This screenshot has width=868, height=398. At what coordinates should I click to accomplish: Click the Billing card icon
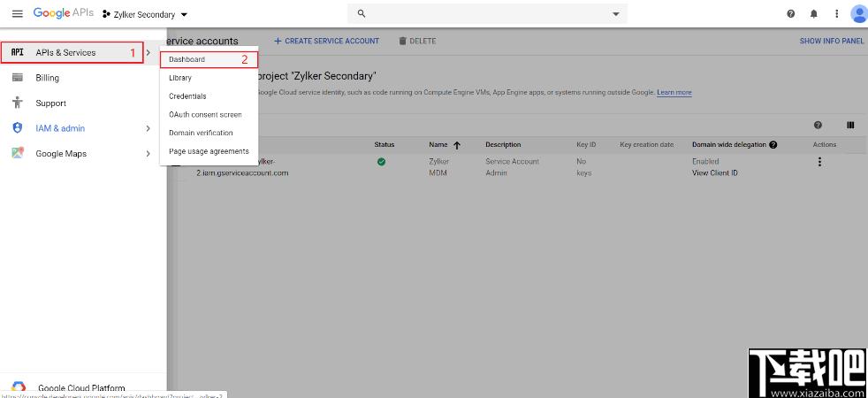click(17, 78)
